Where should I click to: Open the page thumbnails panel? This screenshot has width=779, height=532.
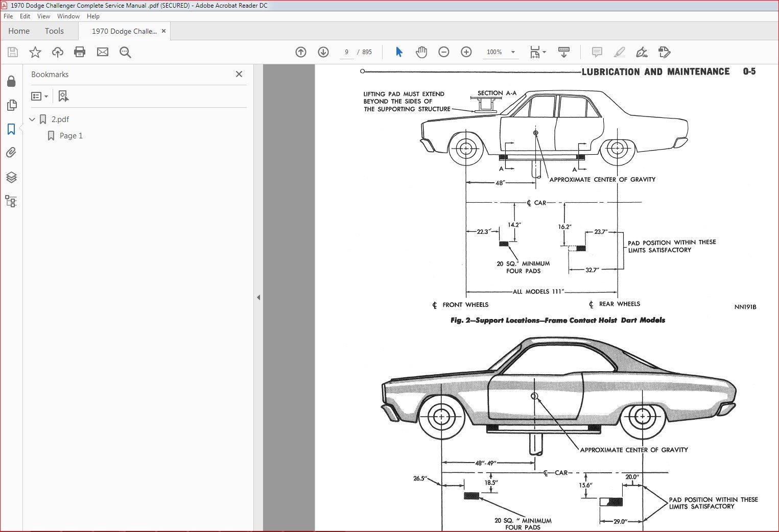(11, 105)
